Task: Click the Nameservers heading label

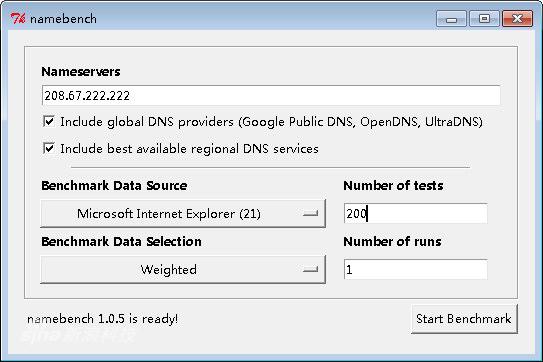Action: (81, 72)
